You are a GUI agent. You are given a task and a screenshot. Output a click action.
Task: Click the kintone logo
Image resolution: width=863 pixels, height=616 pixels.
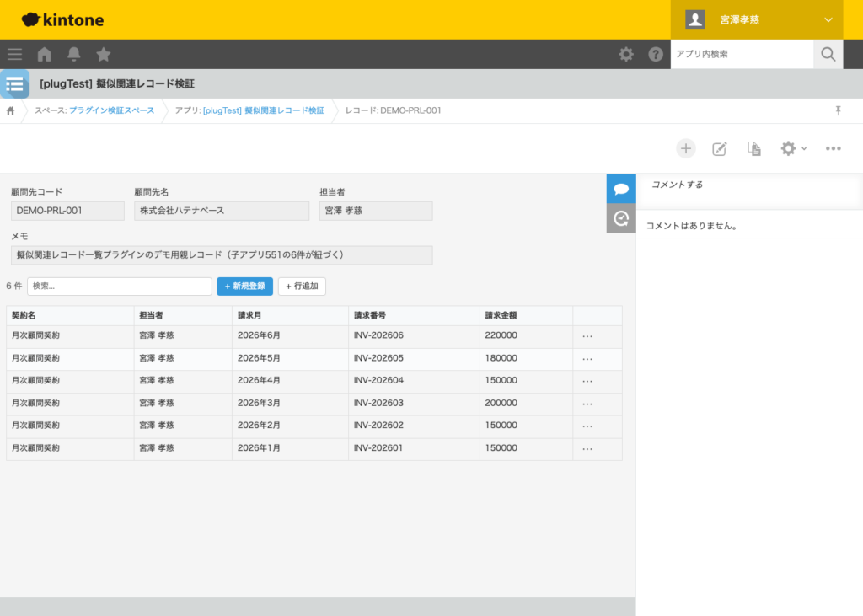pyautogui.click(x=62, y=19)
